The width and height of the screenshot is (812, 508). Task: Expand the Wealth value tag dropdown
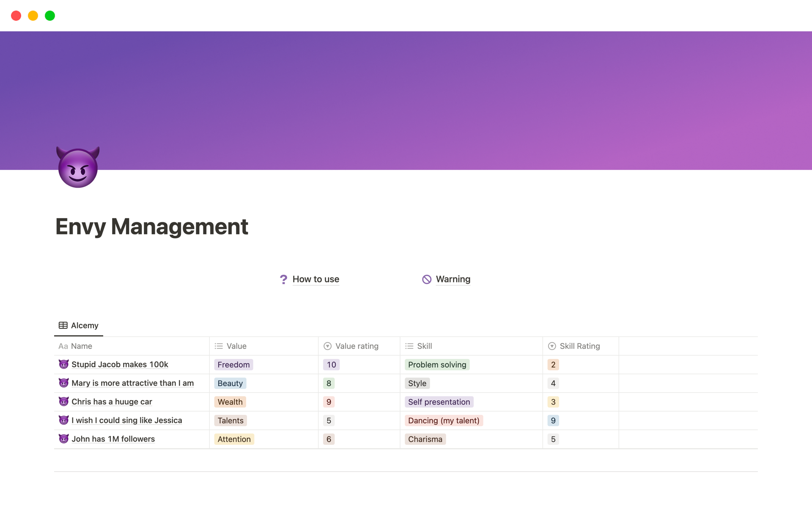pos(230,401)
